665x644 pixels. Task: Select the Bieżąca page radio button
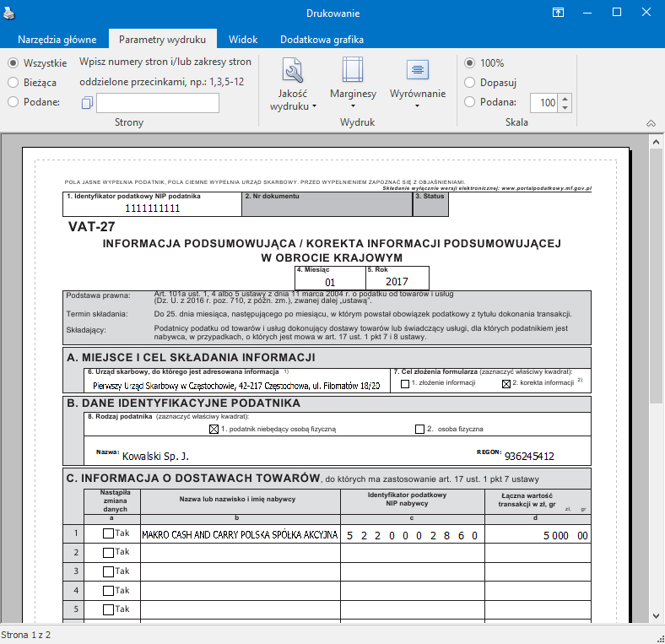pos(13,82)
